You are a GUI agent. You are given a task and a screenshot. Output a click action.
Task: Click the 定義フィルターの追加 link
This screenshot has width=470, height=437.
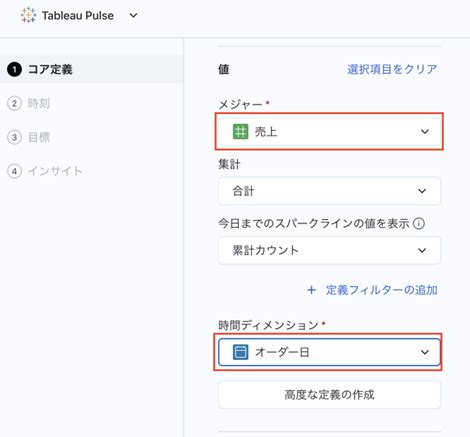pyautogui.click(x=382, y=290)
